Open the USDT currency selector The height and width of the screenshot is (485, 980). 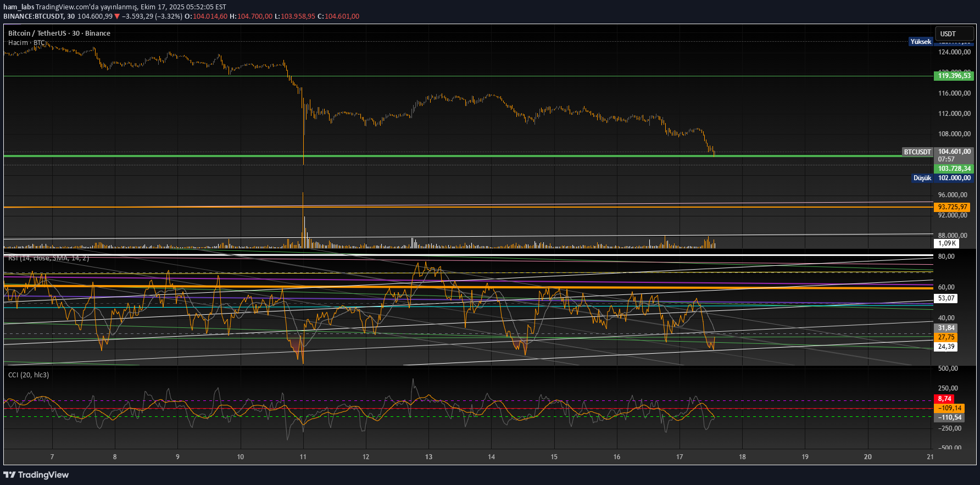954,34
